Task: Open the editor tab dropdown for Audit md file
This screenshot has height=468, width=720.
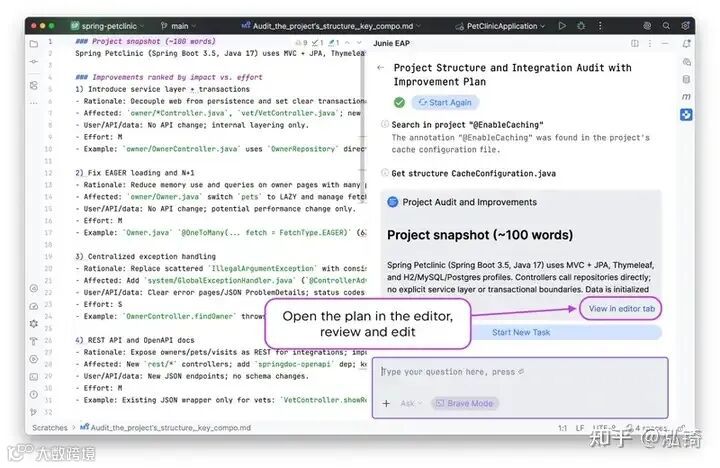Action: (x=332, y=26)
